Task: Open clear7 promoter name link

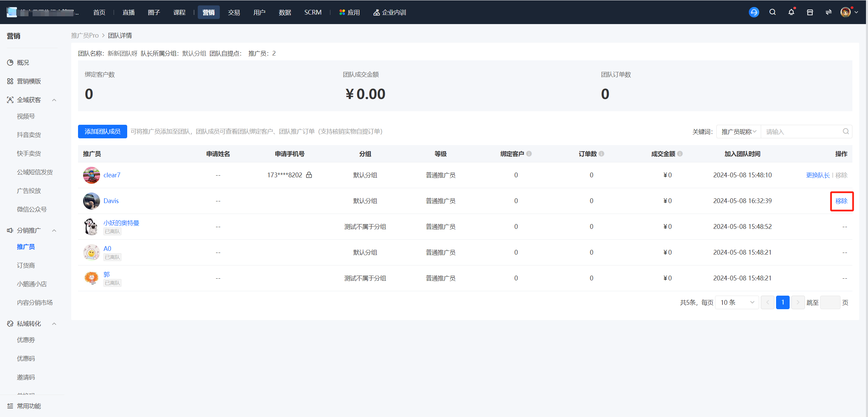Action: pos(112,175)
